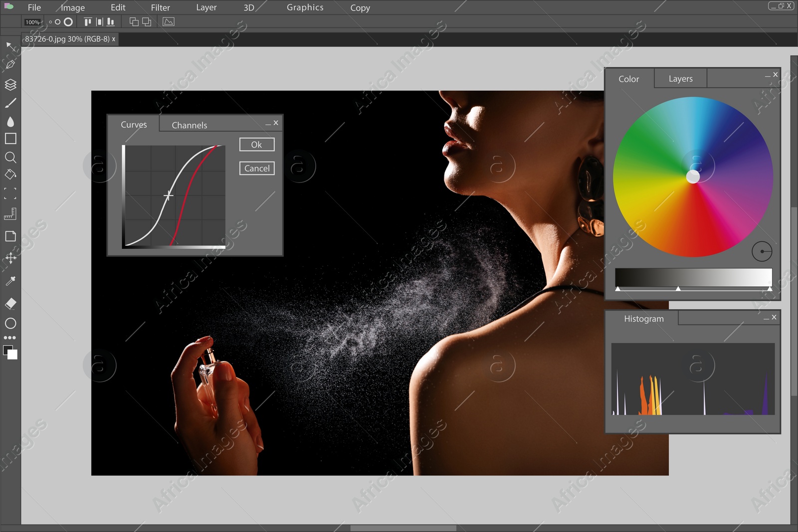Screen dimensions: 798x532
Task: Switch to the Curves tab
Action: pos(134,125)
